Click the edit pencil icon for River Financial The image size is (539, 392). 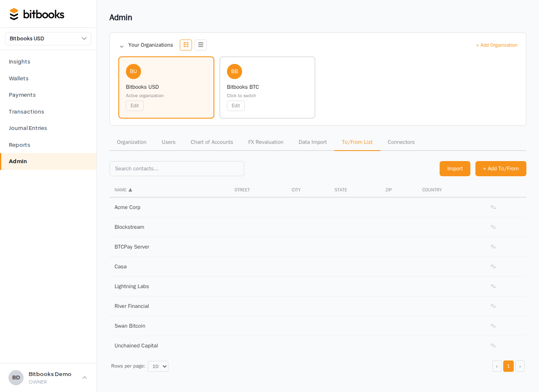[x=493, y=306]
